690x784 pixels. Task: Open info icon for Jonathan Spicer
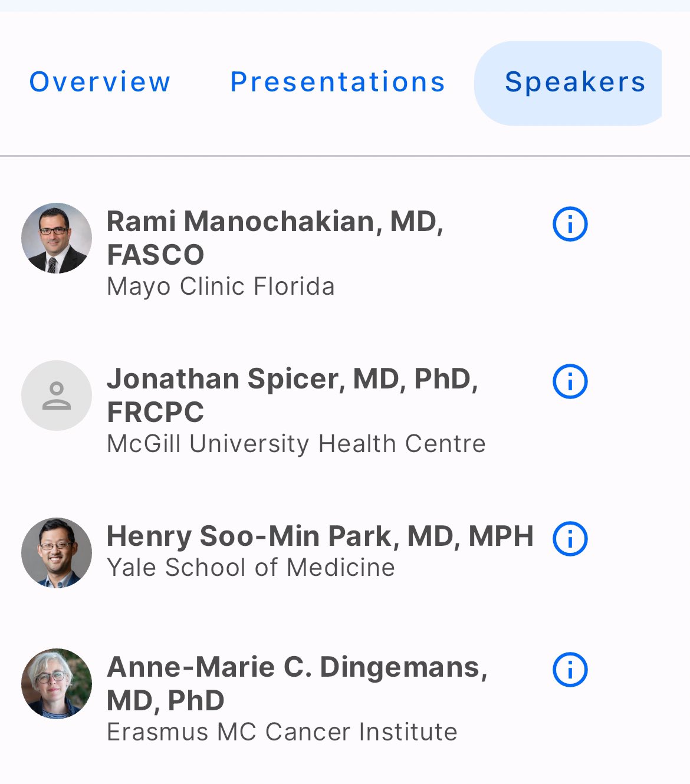[570, 381]
